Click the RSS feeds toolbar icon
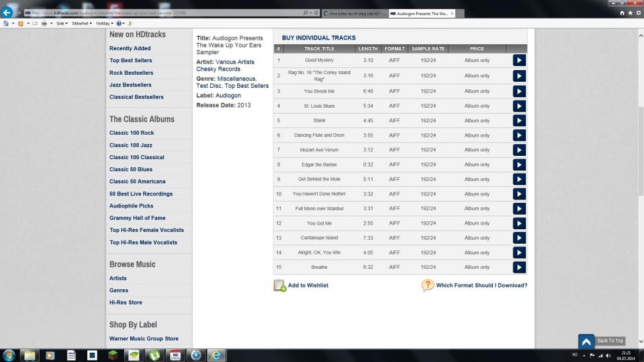Image resolution: width=644 pixels, height=362 pixels. 20,23
